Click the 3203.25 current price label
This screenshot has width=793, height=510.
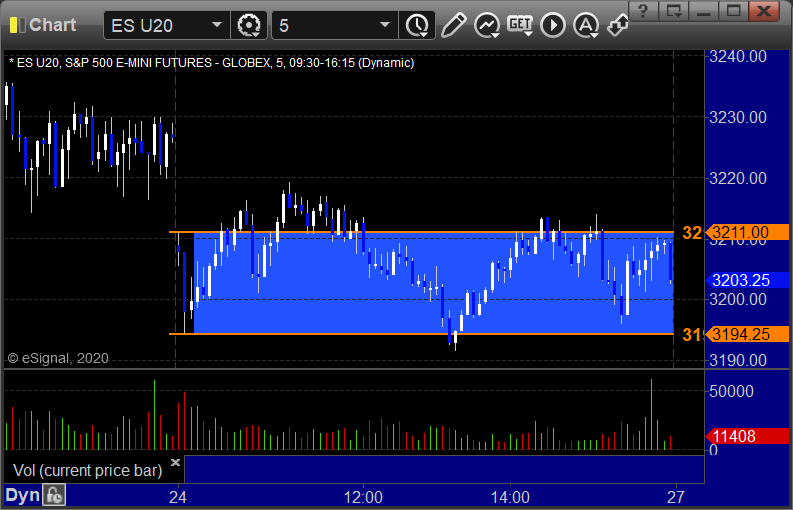coord(747,280)
